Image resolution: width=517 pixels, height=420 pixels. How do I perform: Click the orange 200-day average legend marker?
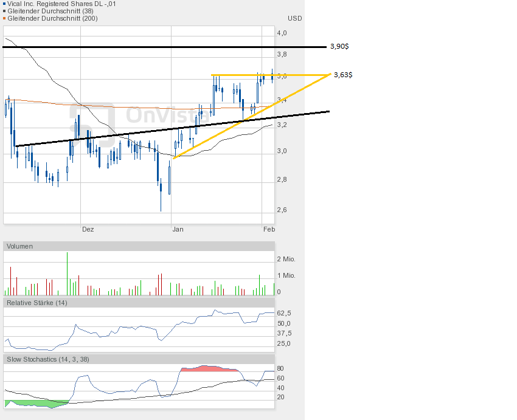pyautogui.click(x=4, y=18)
